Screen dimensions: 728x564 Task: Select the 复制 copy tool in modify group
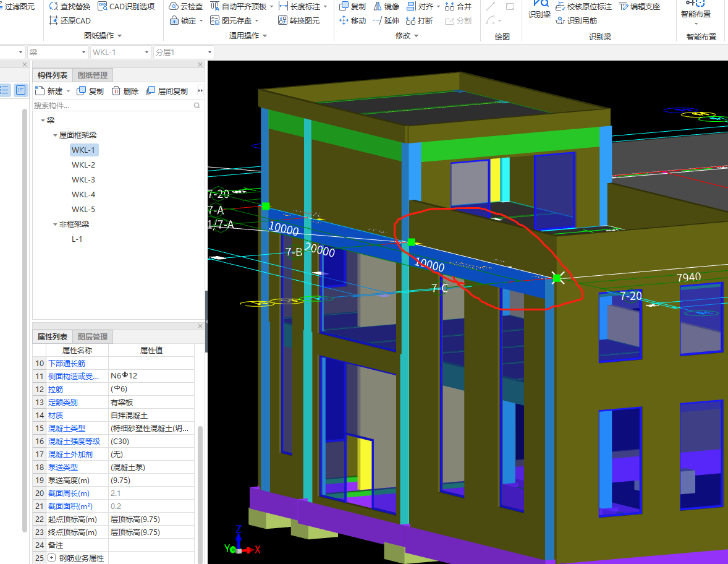[352, 7]
